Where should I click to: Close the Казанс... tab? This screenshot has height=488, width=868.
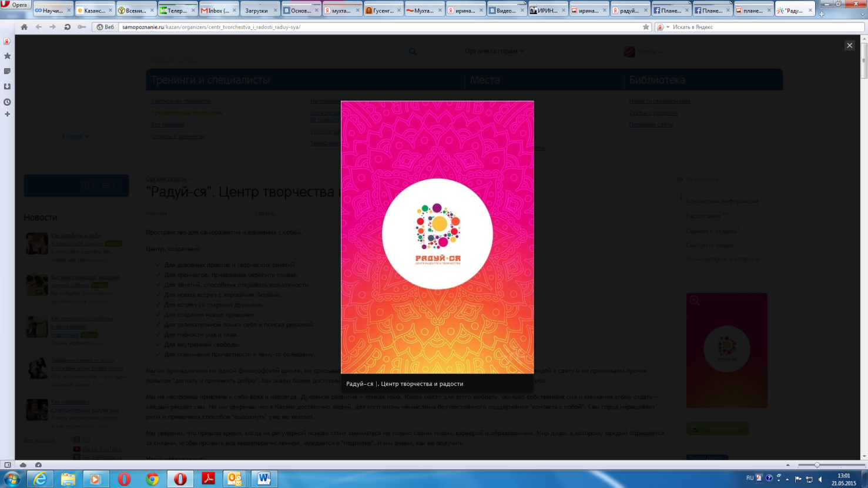click(x=110, y=11)
